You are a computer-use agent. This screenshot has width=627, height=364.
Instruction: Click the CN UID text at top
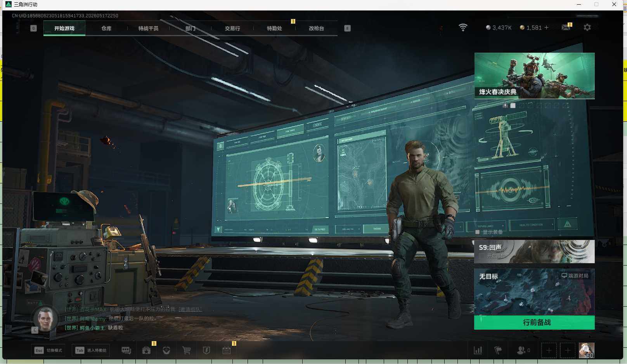pyautogui.click(x=65, y=16)
